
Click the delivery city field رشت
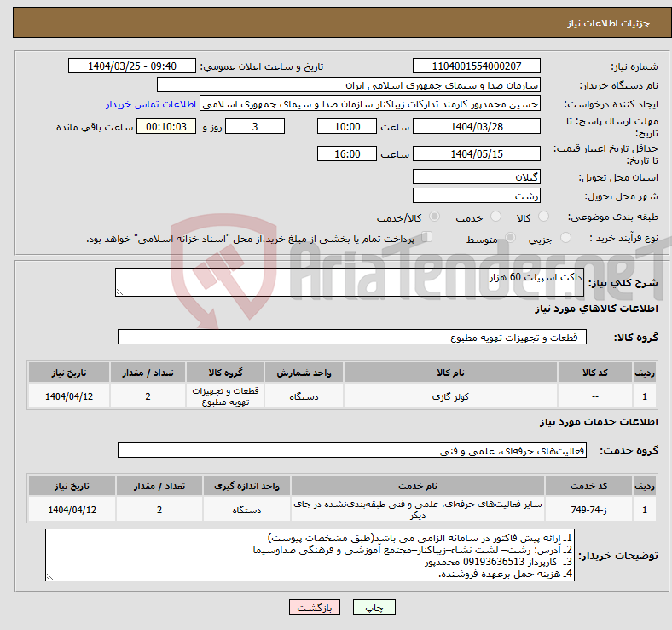476,195
